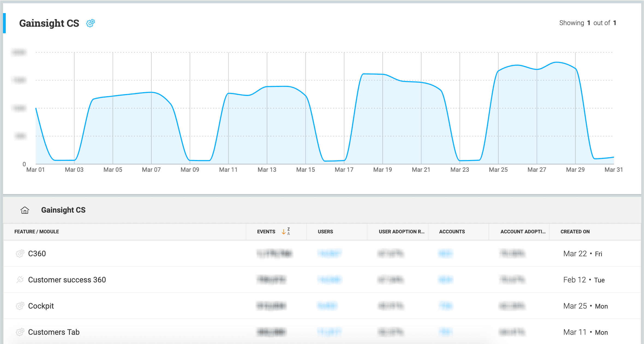Viewport: 644px width, 344px height.
Task: Click Gainsight CS breadcrumb label
Action: pyautogui.click(x=63, y=210)
